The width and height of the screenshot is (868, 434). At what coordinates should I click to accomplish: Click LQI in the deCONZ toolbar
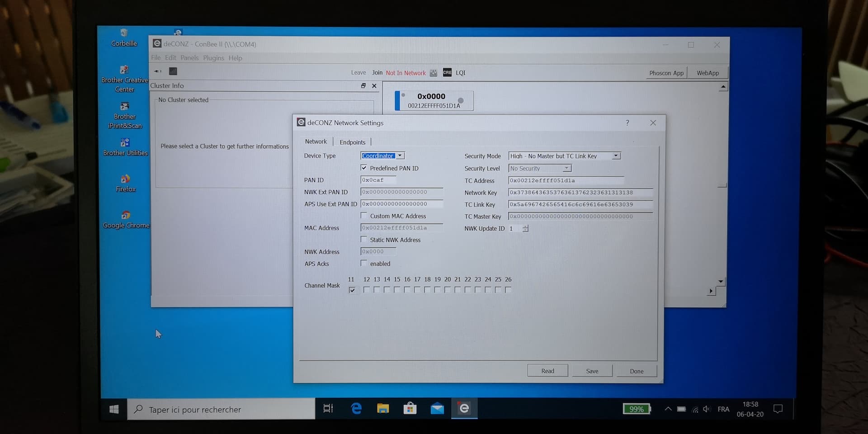(460, 72)
